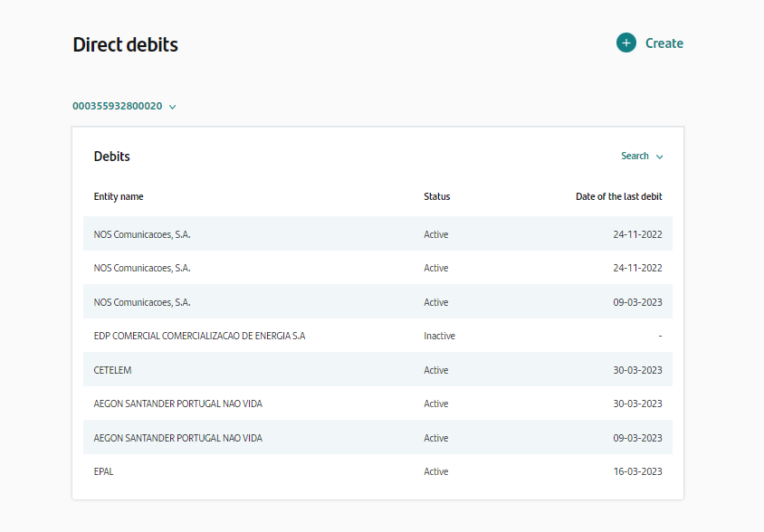Click the dash date in EDP row
Image resolution: width=764 pixels, height=532 pixels.
click(660, 336)
